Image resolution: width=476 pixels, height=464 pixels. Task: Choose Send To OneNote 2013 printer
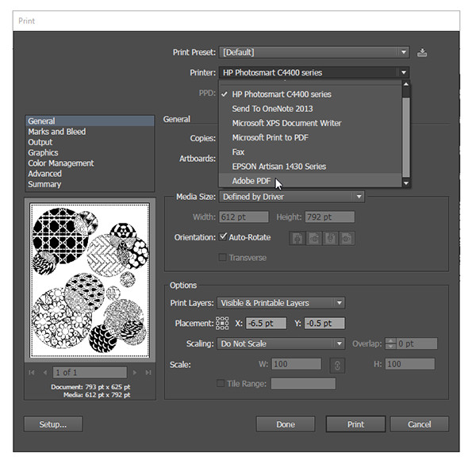[x=310, y=109]
